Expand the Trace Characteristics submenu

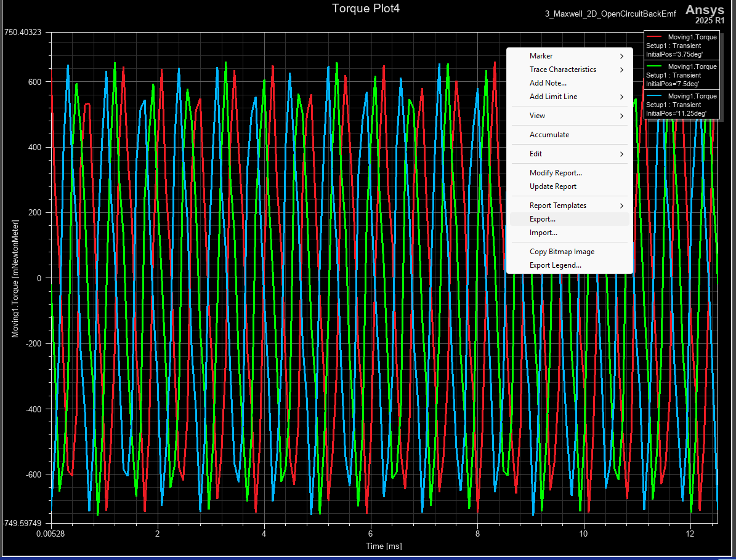pyautogui.click(x=562, y=70)
